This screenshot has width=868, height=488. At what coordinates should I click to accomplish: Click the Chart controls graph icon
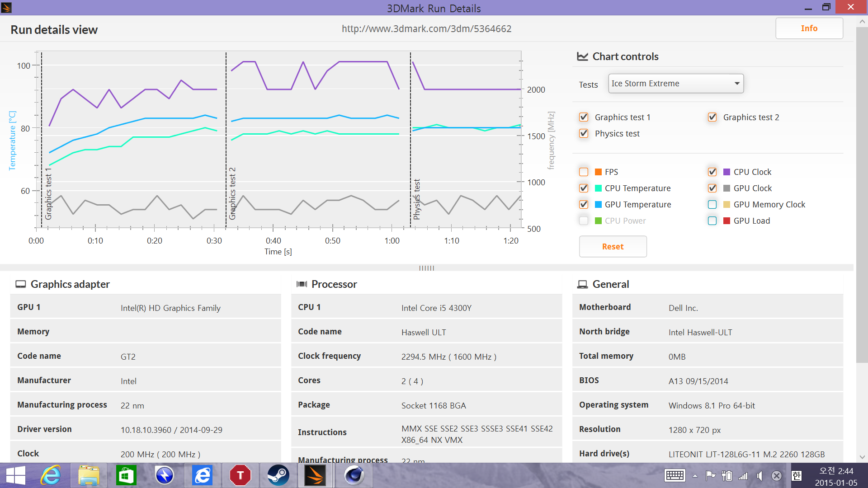pyautogui.click(x=582, y=56)
